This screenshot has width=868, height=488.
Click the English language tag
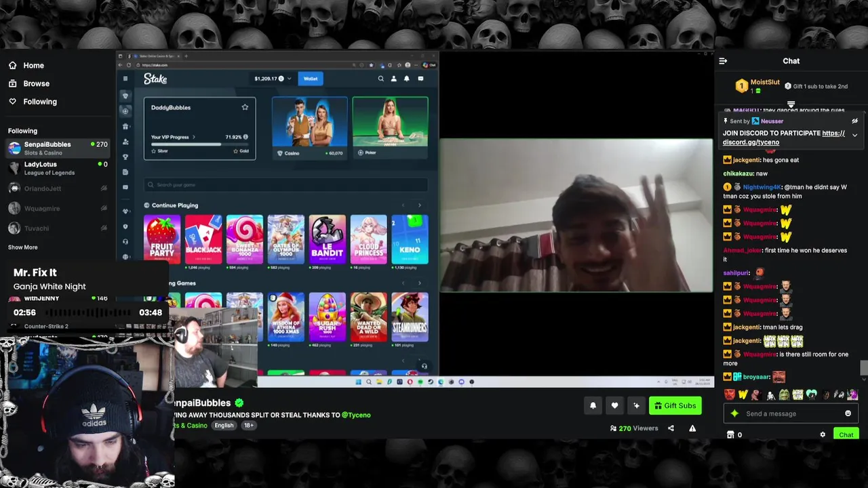pyautogui.click(x=224, y=426)
